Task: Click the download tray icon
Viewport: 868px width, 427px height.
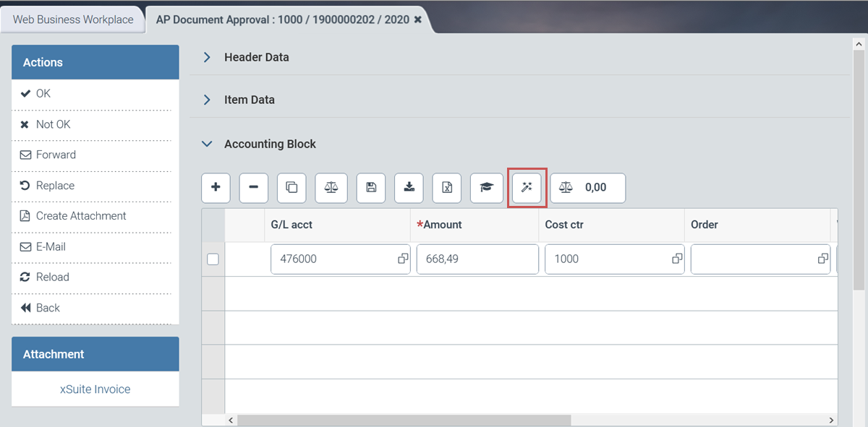Action: [x=409, y=188]
